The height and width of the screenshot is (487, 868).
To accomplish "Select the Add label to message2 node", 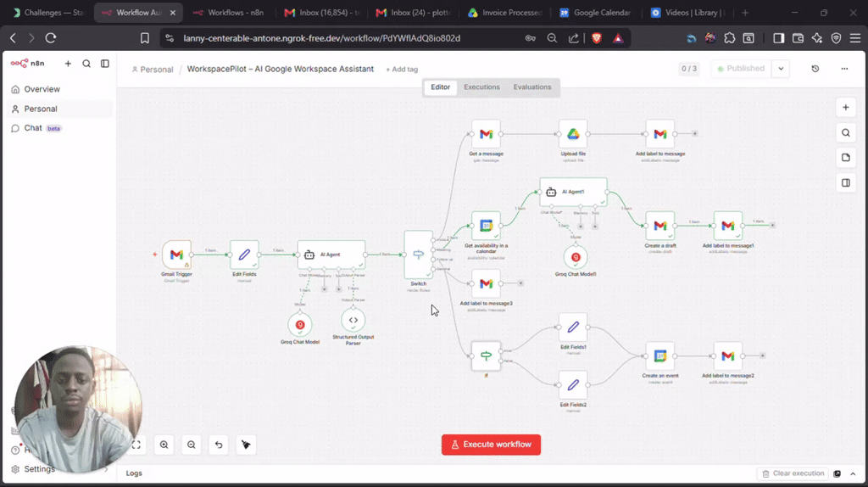I will pos(728,355).
